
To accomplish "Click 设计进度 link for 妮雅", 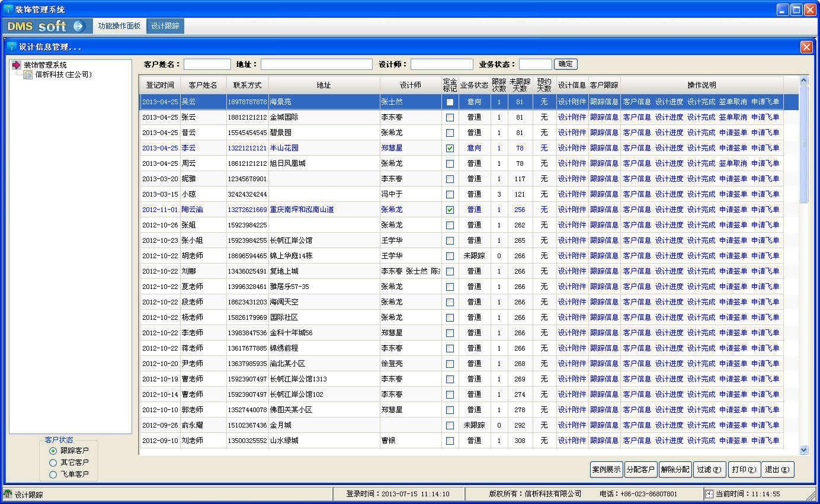I will pyautogui.click(x=669, y=179).
